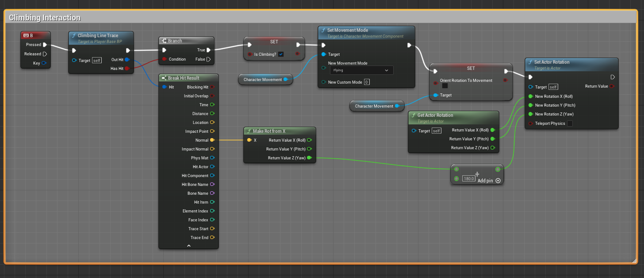Open the New Movement Mode Flying dropdown
The width and height of the screenshot is (644, 278).
coord(361,70)
